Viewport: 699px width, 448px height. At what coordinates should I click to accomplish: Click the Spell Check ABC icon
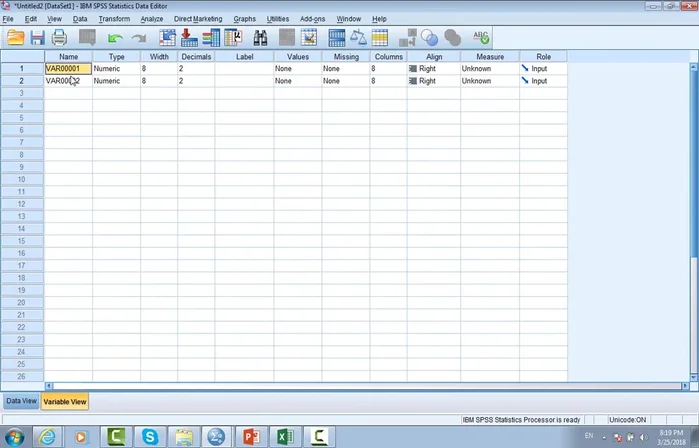[x=481, y=38]
